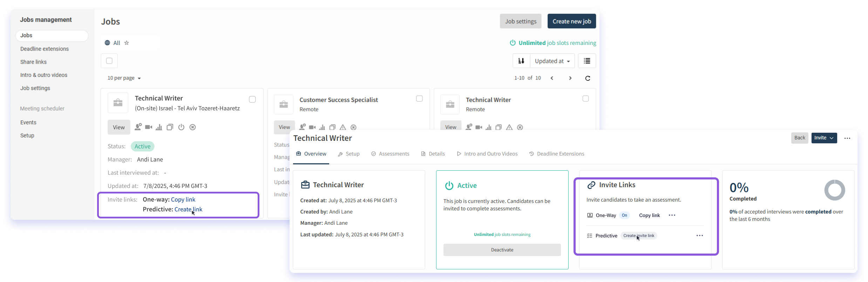Open three-dots menu in Predictive invite row
This screenshot has width=868, height=282.
[x=699, y=235]
